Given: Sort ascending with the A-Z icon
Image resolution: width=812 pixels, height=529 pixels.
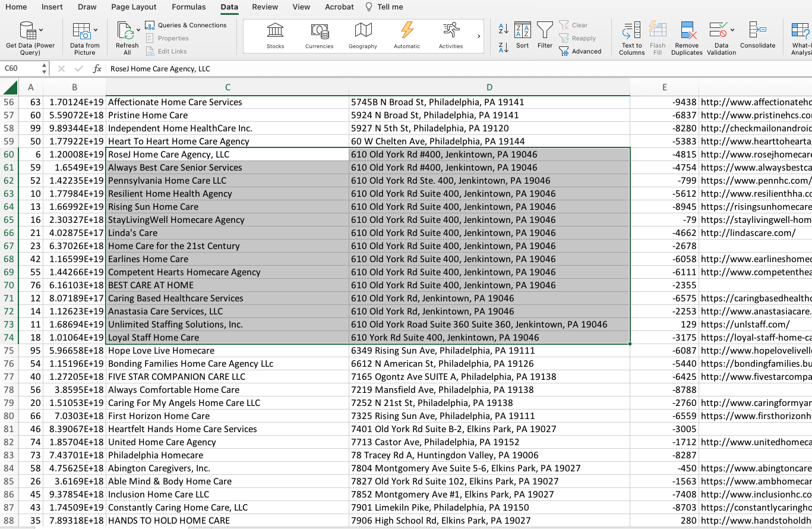Looking at the screenshot, I should (503, 28).
